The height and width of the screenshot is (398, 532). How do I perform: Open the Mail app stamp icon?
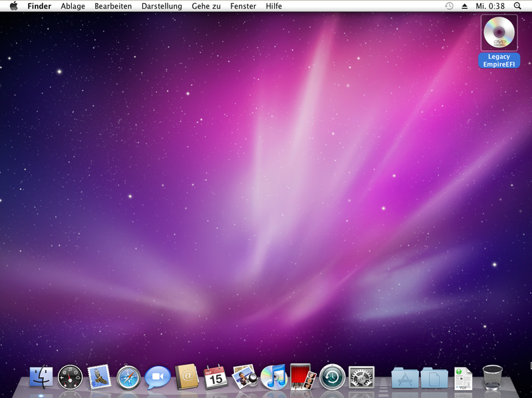pyautogui.click(x=99, y=377)
